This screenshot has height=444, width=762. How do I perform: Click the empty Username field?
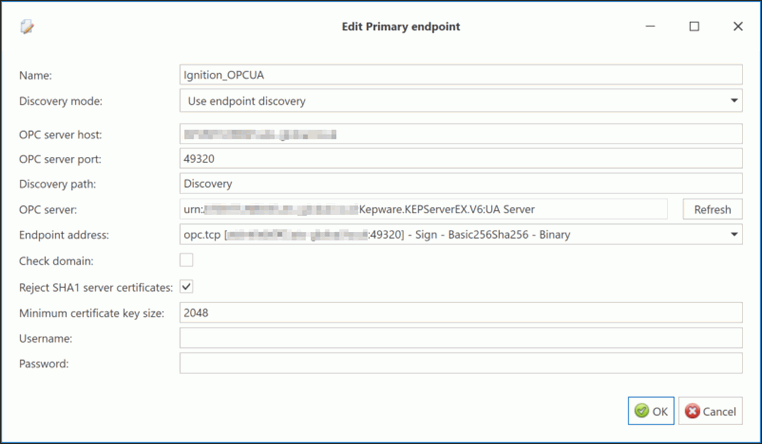[x=461, y=338]
